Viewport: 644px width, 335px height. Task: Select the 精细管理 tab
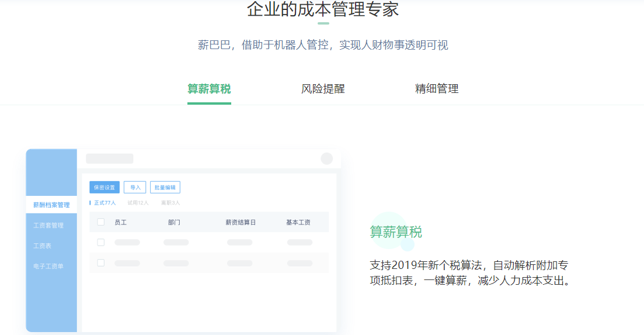437,89
